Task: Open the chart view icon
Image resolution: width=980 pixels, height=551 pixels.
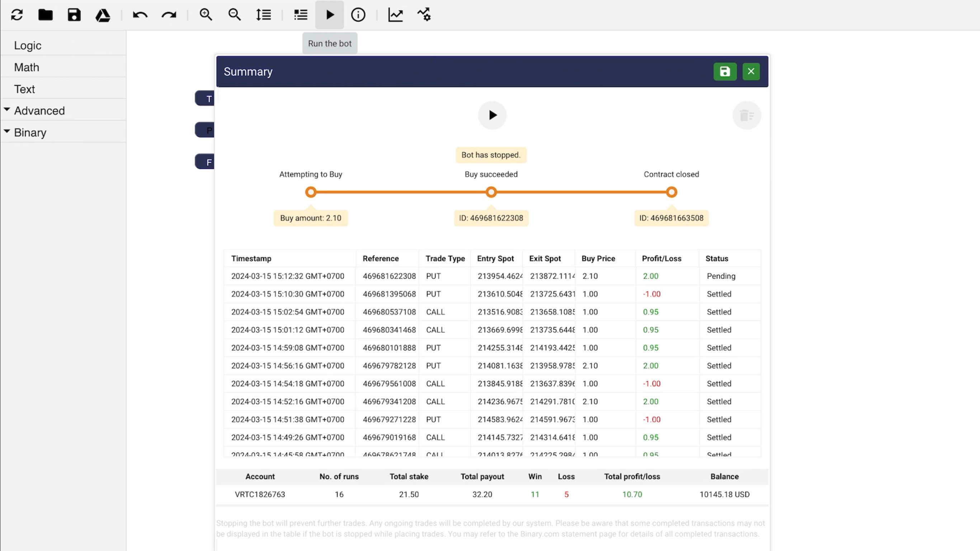Action: click(395, 15)
